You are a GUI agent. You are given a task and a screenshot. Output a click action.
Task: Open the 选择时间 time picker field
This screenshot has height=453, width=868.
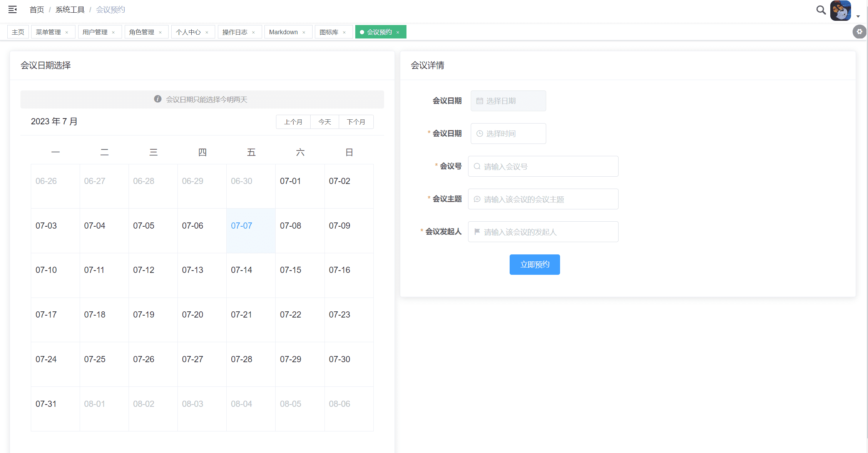point(508,134)
